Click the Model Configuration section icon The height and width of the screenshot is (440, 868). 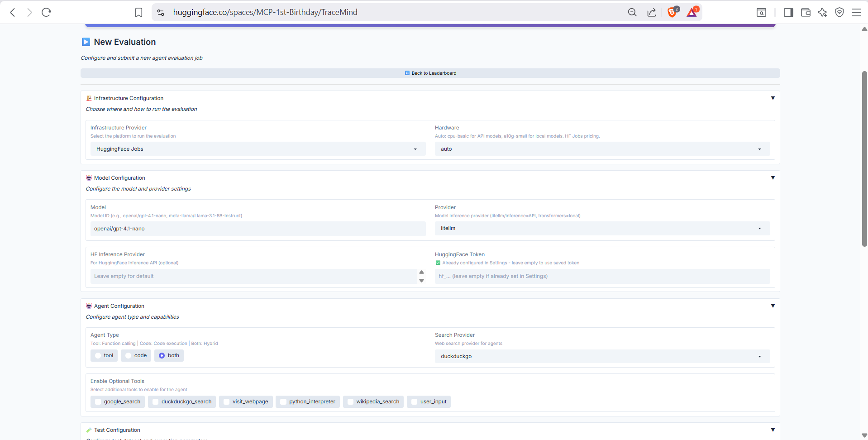[x=89, y=178]
